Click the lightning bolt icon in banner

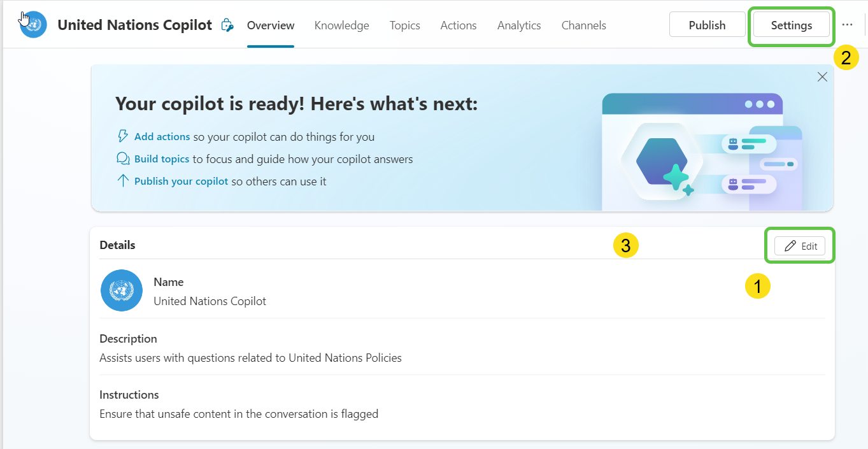(123, 136)
